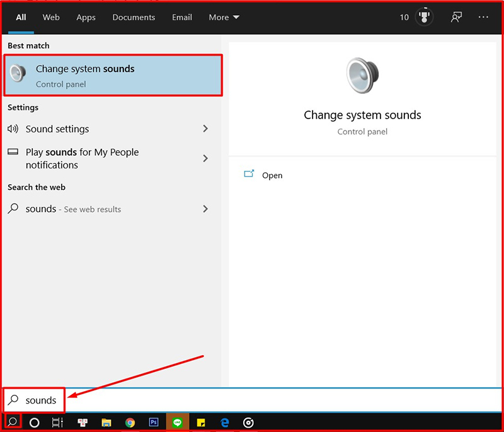This screenshot has height=432, width=504.
Task: Open Task View on the taskbar
Action: pyautogui.click(x=58, y=423)
